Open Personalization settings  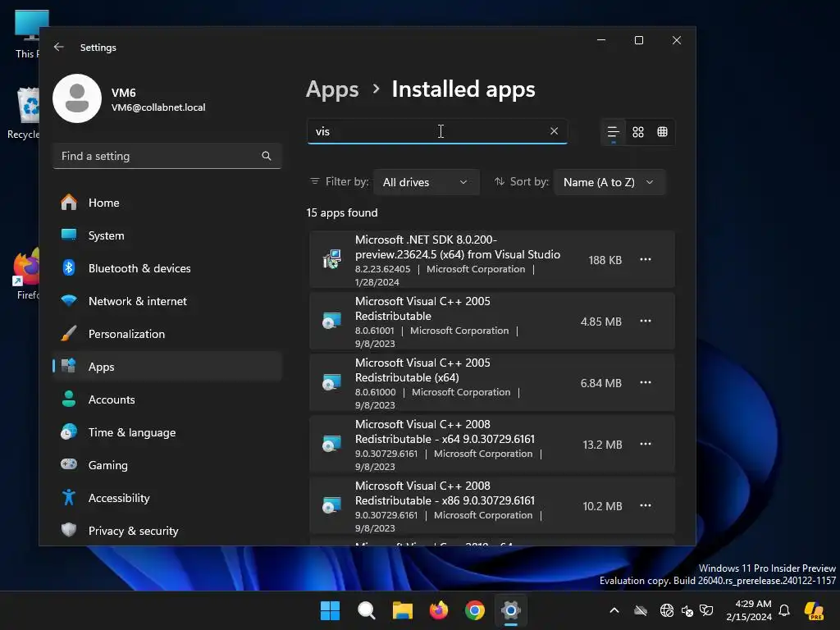[167, 335]
